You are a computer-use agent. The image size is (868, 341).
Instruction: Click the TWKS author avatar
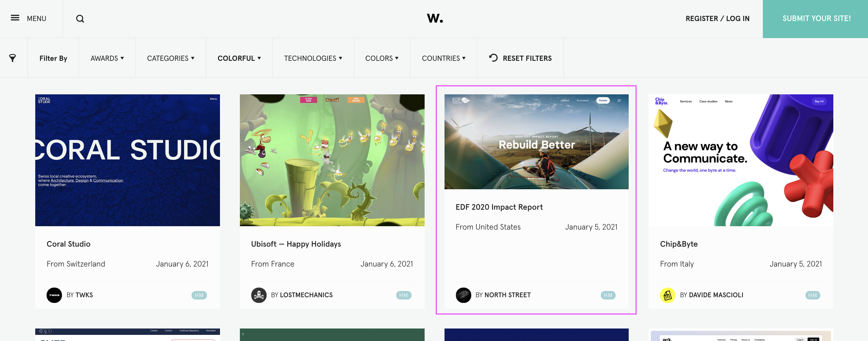click(54, 295)
